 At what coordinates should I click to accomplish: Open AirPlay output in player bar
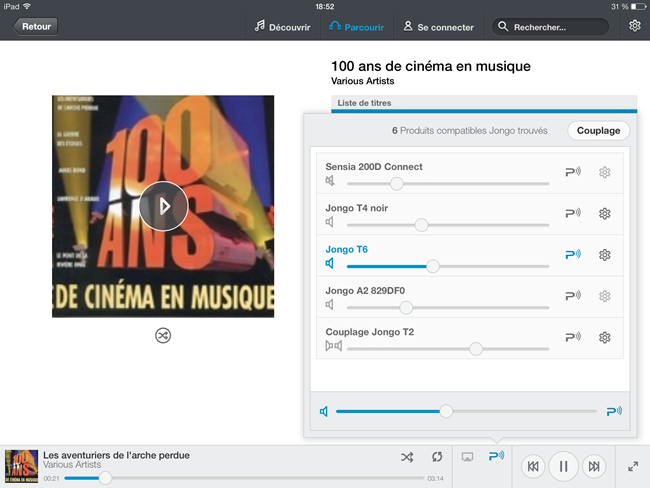pyautogui.click(x=467, y=457)
